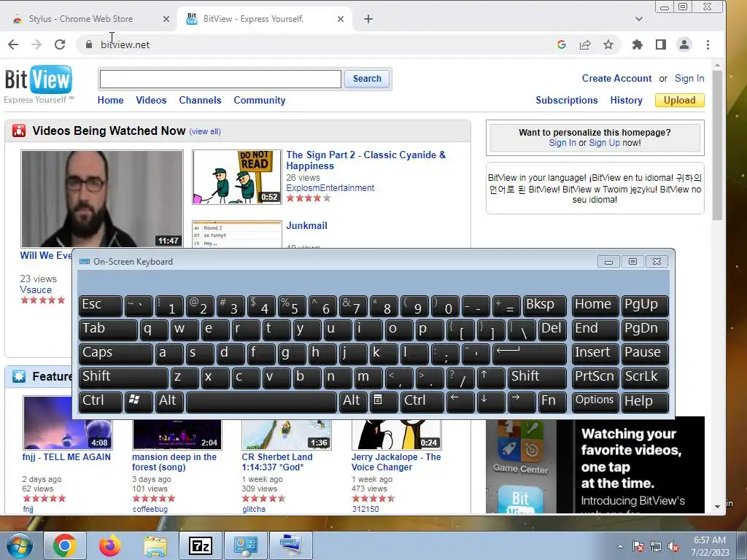Toggle the Chrome side panel icon
The height and width of the screenshot is (560, 747).
pos(661,44)
